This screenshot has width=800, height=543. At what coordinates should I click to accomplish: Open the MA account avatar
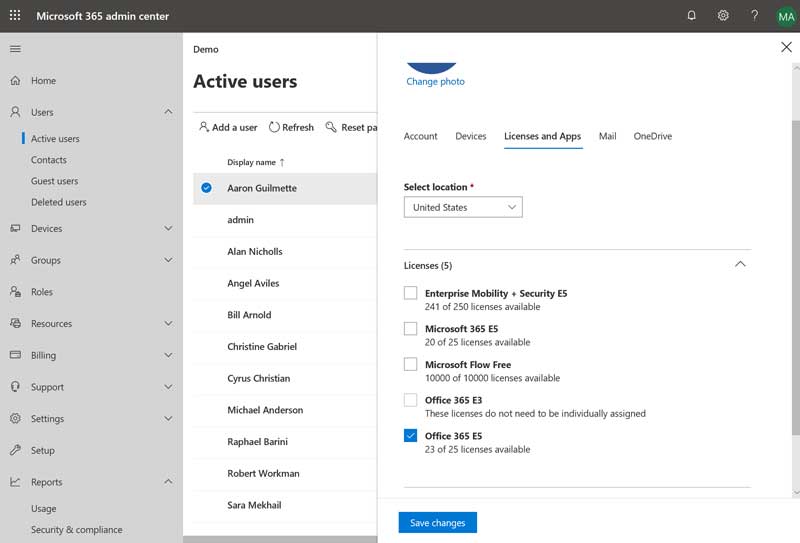point(786,16)
